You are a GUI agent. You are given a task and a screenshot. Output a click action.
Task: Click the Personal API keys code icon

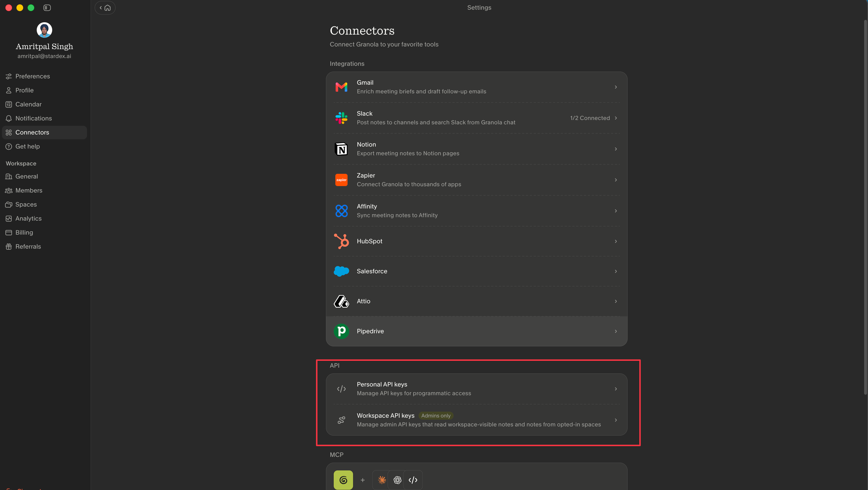[341, 389]
